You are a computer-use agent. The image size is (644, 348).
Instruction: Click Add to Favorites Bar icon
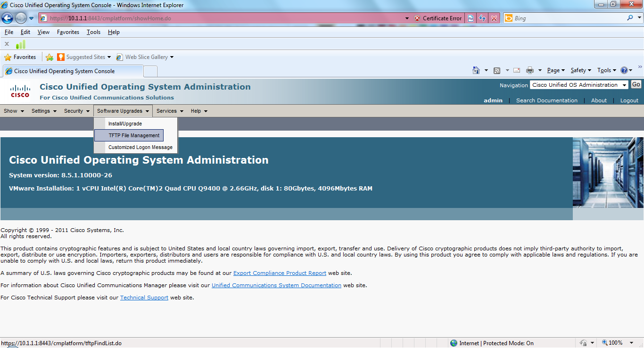(x=50, y=57)
